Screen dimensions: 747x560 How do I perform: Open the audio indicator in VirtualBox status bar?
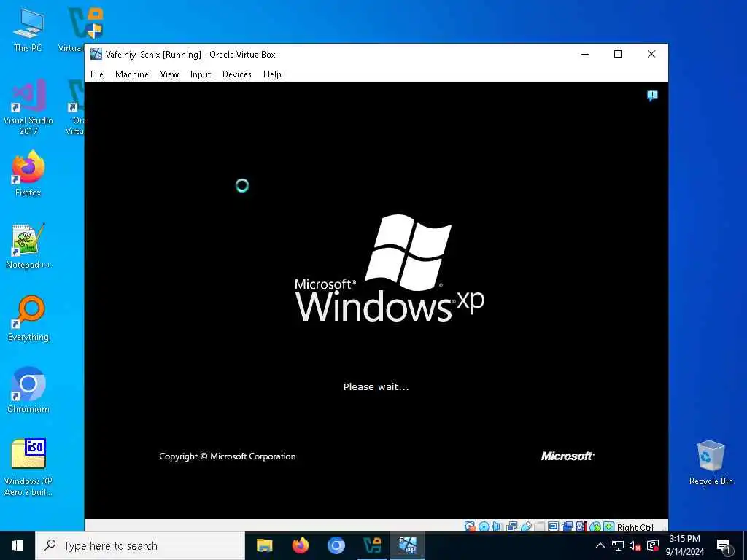click(498, 526)
